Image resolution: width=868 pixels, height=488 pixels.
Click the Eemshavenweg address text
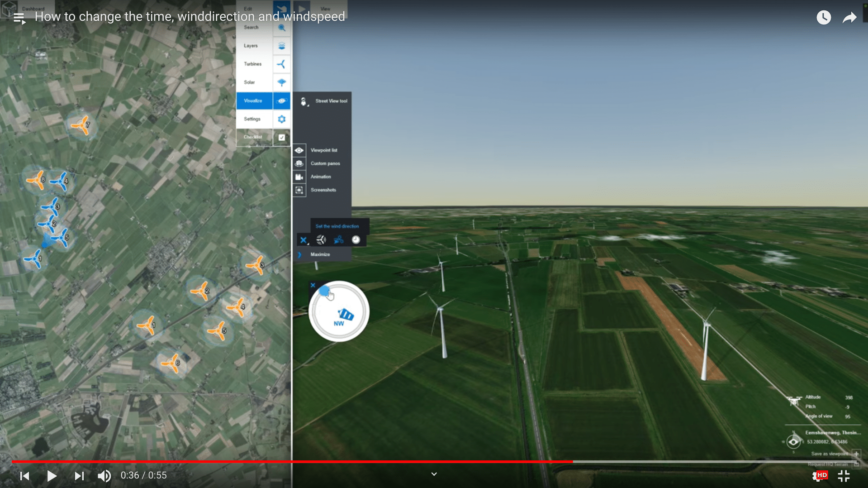tap(833, 433)
